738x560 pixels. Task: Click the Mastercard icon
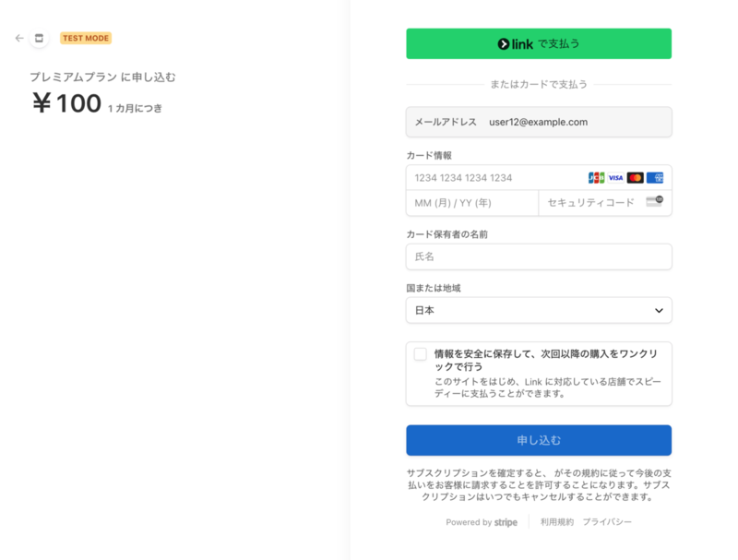click(635, 178)
